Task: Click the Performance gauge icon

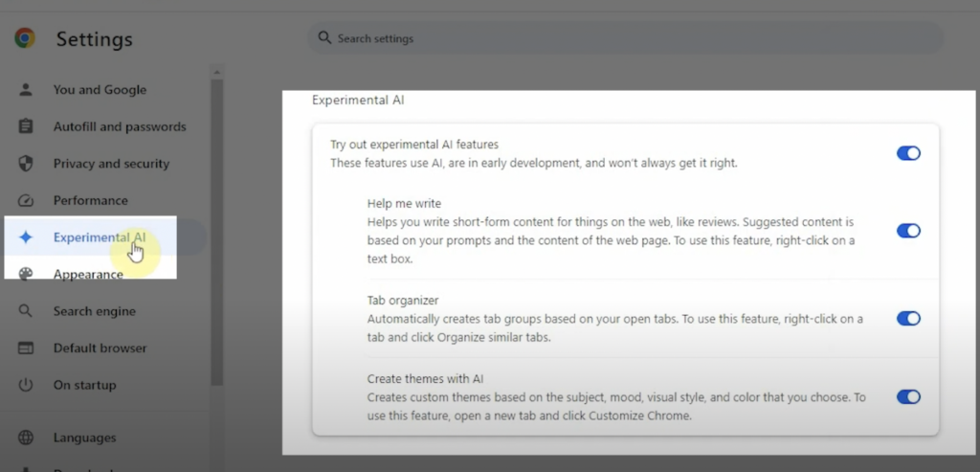Action: pyautogui.click(x=26, y=201)
